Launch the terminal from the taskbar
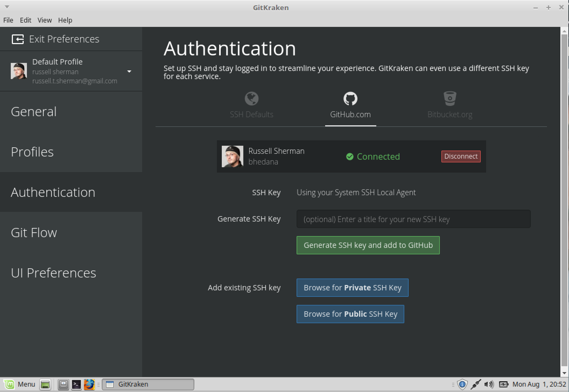This screenshot has width=569, height=392. click(76, 384)
